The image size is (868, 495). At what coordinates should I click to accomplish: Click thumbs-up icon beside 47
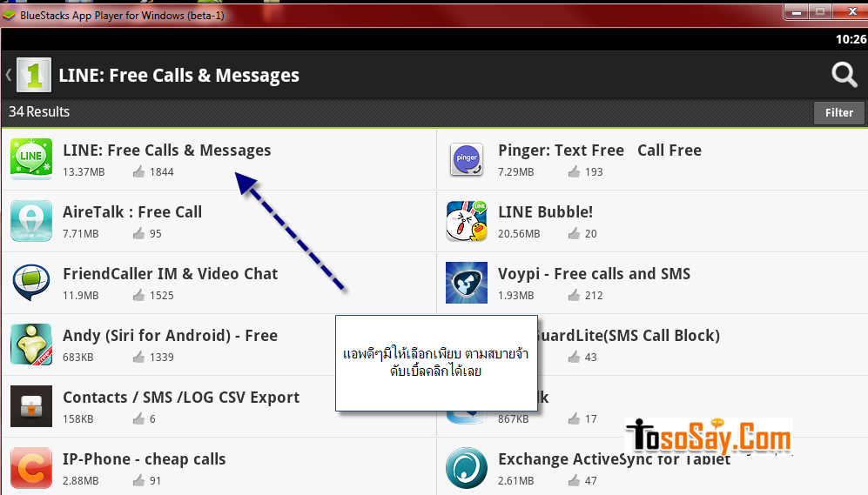574,480
